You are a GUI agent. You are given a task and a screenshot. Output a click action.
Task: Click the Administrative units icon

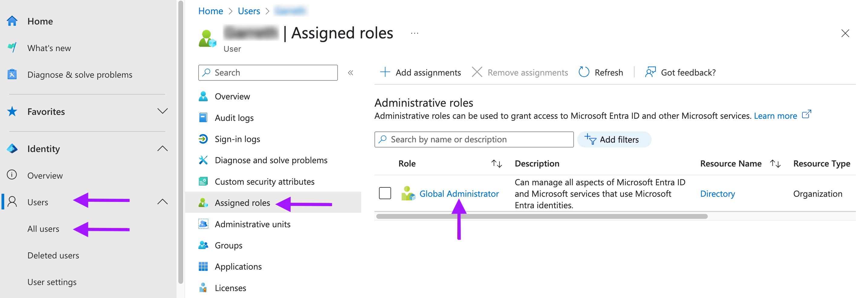pos(203,224)
